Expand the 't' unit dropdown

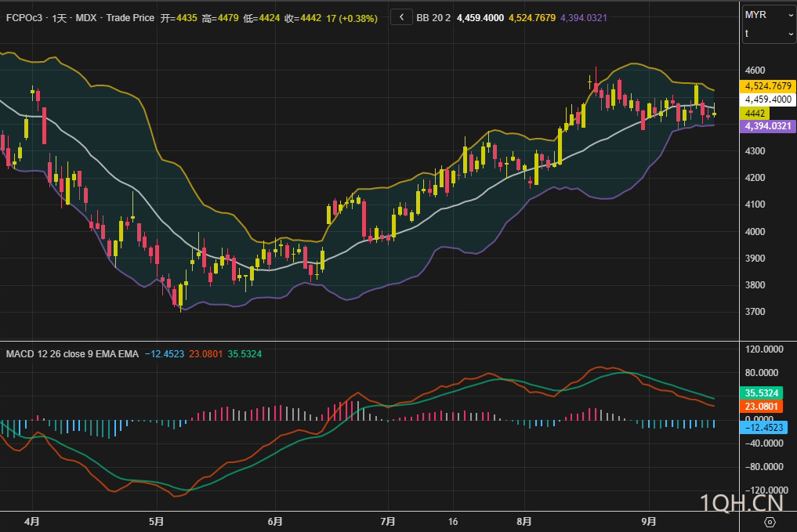(769, 34)
